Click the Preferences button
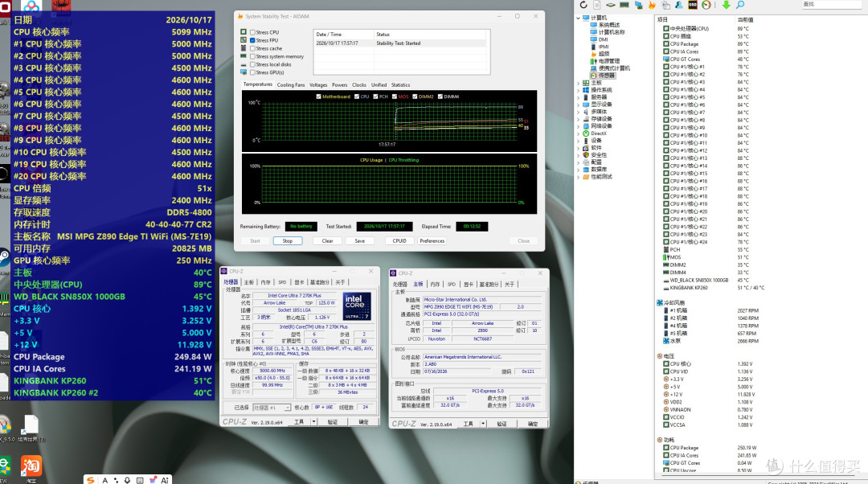The image size is (868, 484). tap(432, 241)
